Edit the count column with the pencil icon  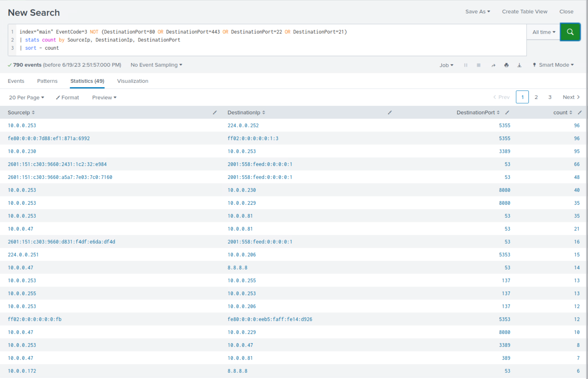point(580,112)
